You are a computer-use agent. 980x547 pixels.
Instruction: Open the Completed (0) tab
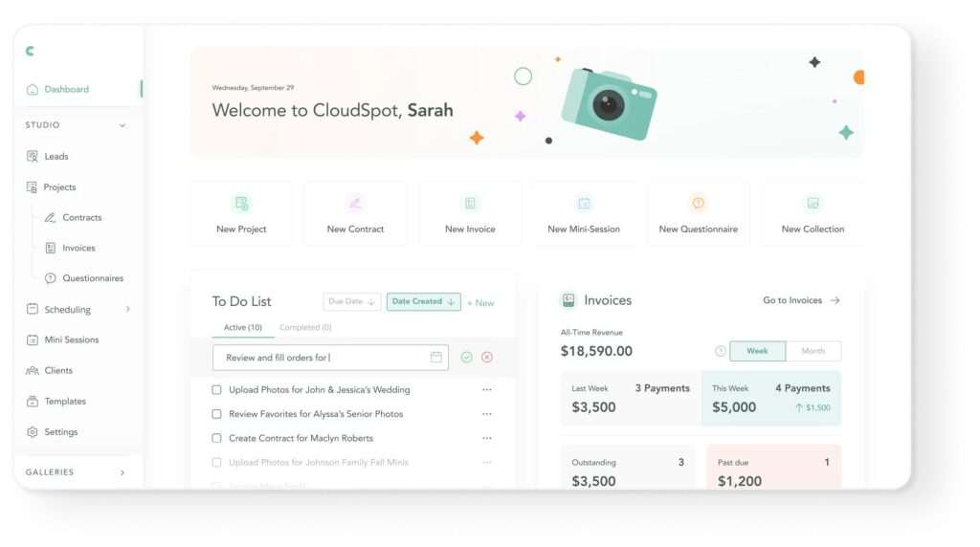[305, 327]
